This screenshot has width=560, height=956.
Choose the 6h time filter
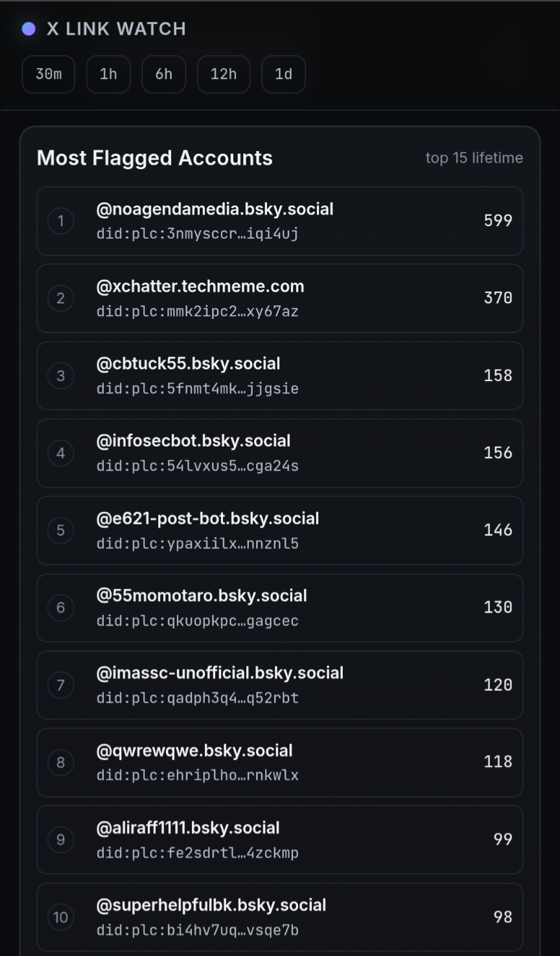click(x=164, y=74)
